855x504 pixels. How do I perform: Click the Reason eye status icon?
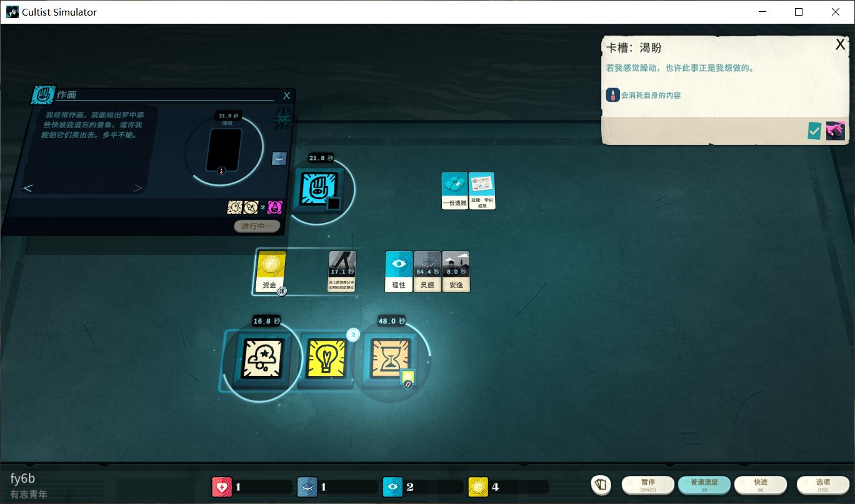click(392, 487)
